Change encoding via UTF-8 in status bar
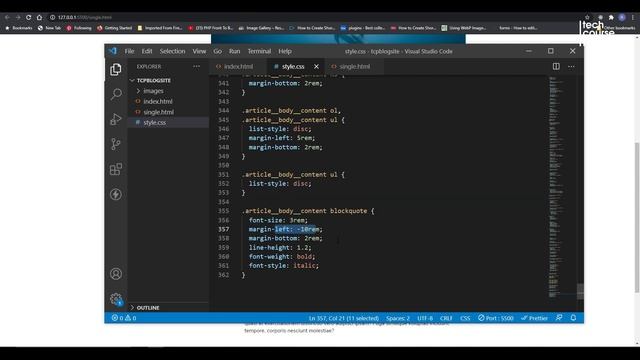The width and height of the screenshot is (640, 360). pos(425,318)
